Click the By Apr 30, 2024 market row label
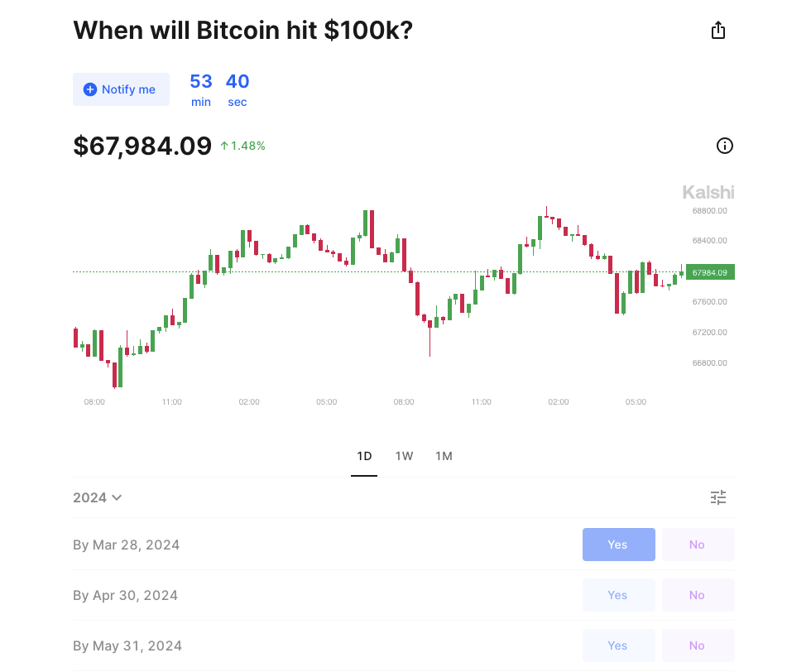This screenshot has height=672, width=787. 125,595
